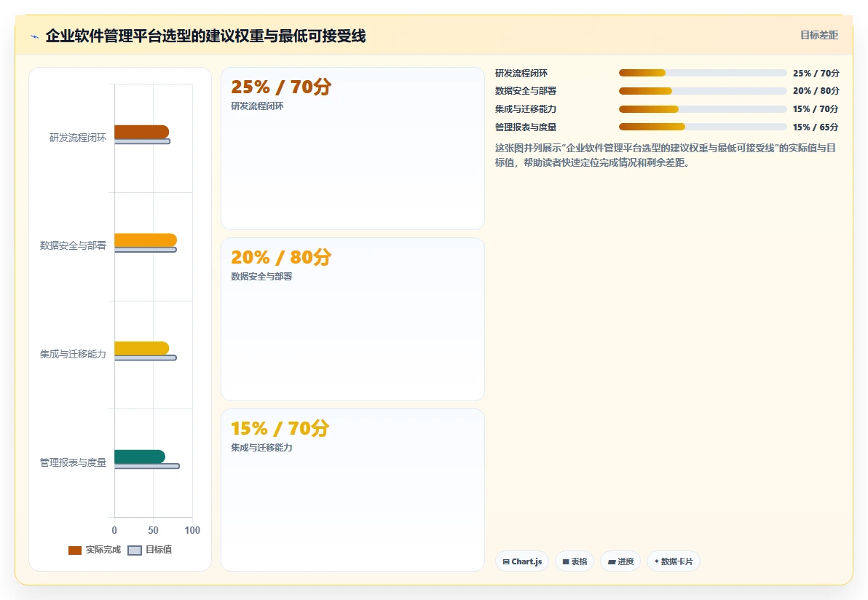The image size is (868, 600).
Task: Toggle the 目标值 legend item
Action: click(150, 550)
